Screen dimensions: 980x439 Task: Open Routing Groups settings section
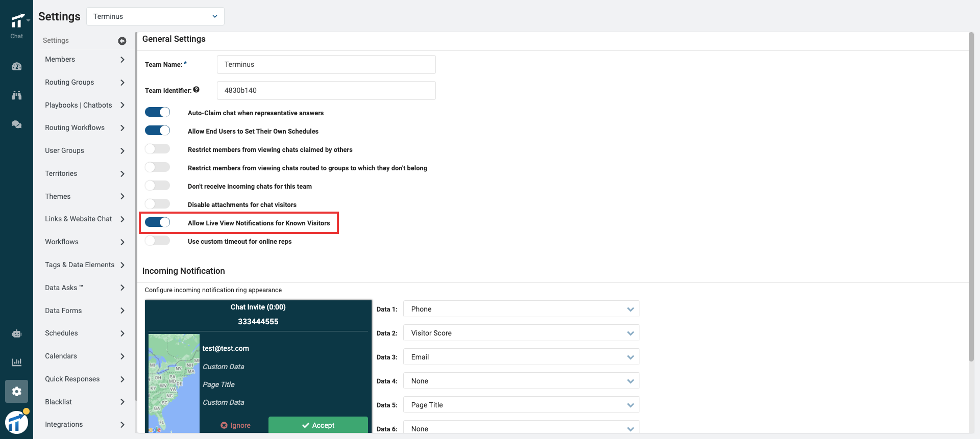point(69,82)
